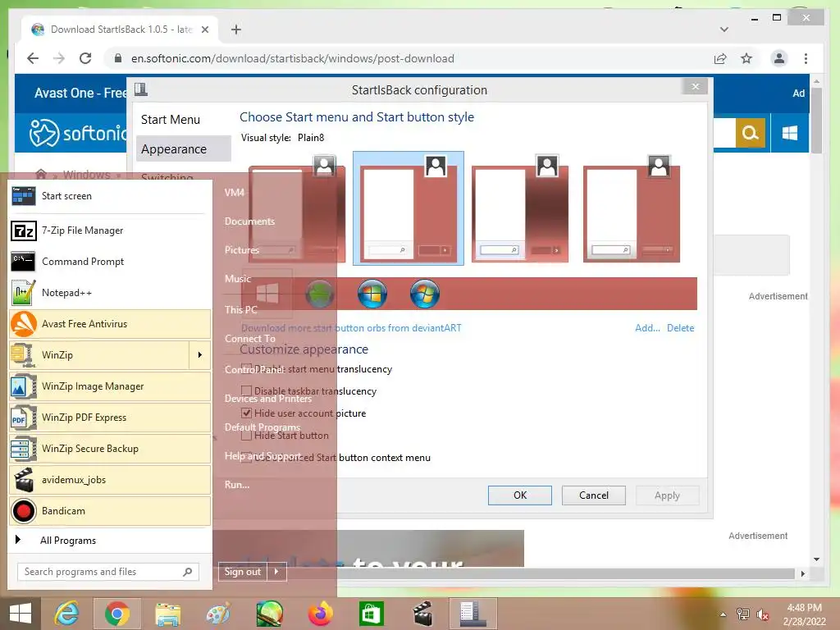Launch Bandicam from start menu
This screenshot has width=840, height=630.
pos(109,510)
